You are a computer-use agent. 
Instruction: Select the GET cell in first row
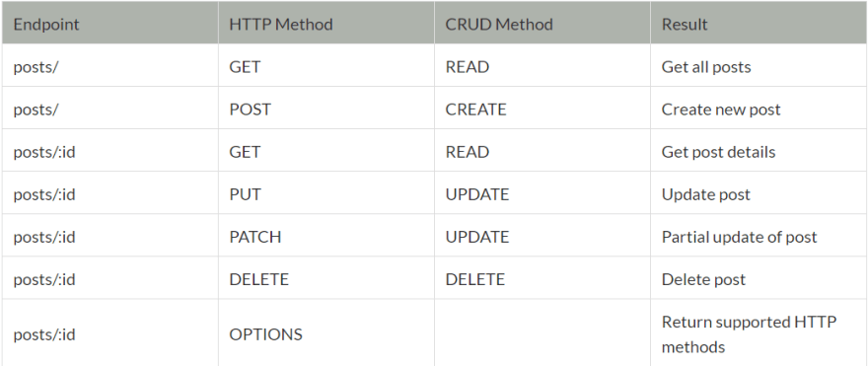pyautogui.click(x=326, y=66)
